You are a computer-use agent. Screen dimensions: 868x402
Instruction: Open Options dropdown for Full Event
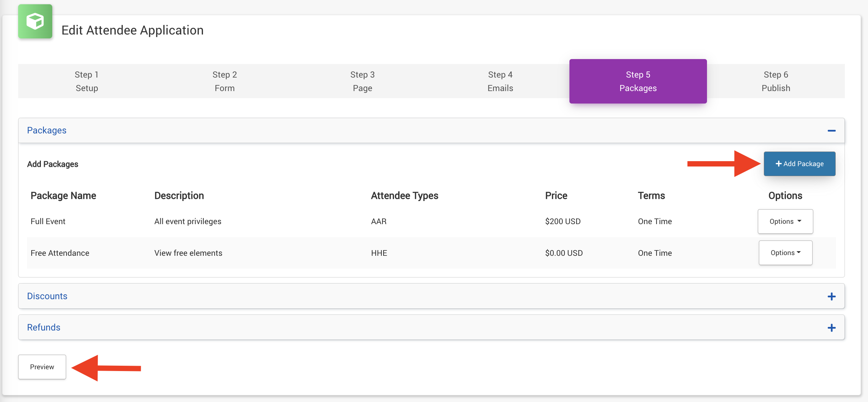(x=785, y=221)
